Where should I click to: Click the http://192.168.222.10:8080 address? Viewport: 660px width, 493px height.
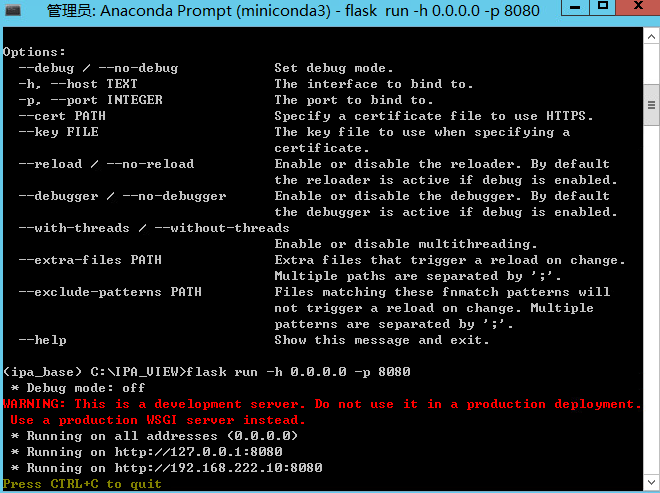(x=218, y=468)
